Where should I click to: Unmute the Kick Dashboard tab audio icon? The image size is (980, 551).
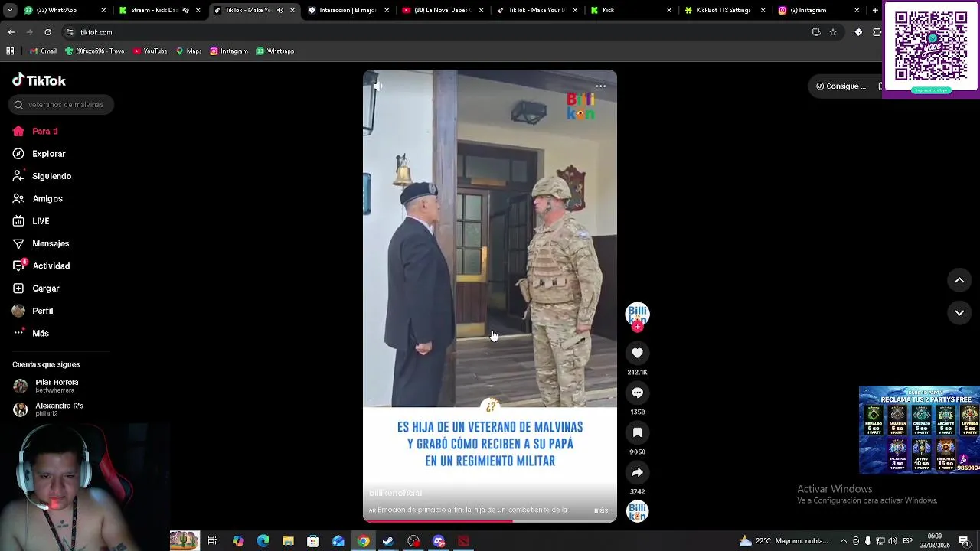click(185, 11)
